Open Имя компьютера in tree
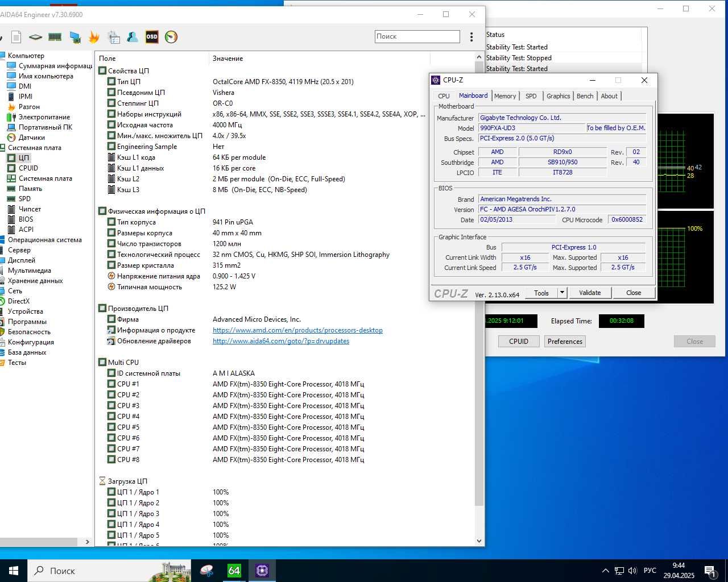The height and width of the screenshot is (582, 728). pos(46,76)
